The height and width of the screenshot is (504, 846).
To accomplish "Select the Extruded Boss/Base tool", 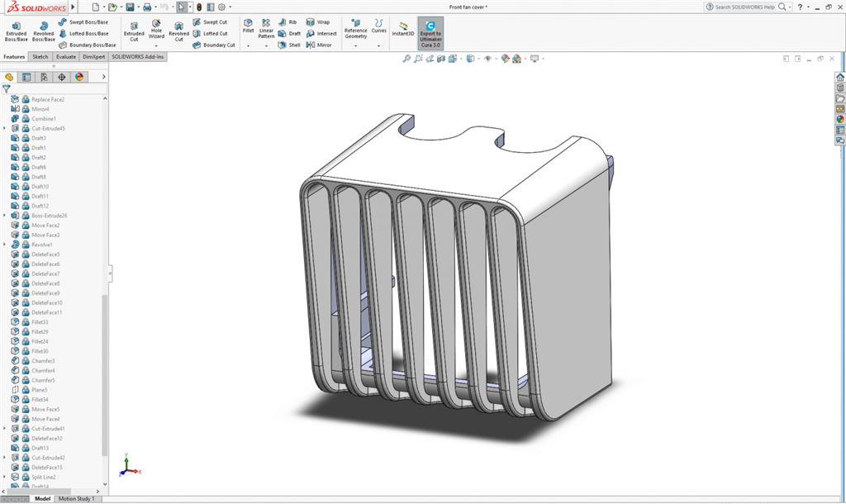I will pyautogui.click(x=16, y=31).
